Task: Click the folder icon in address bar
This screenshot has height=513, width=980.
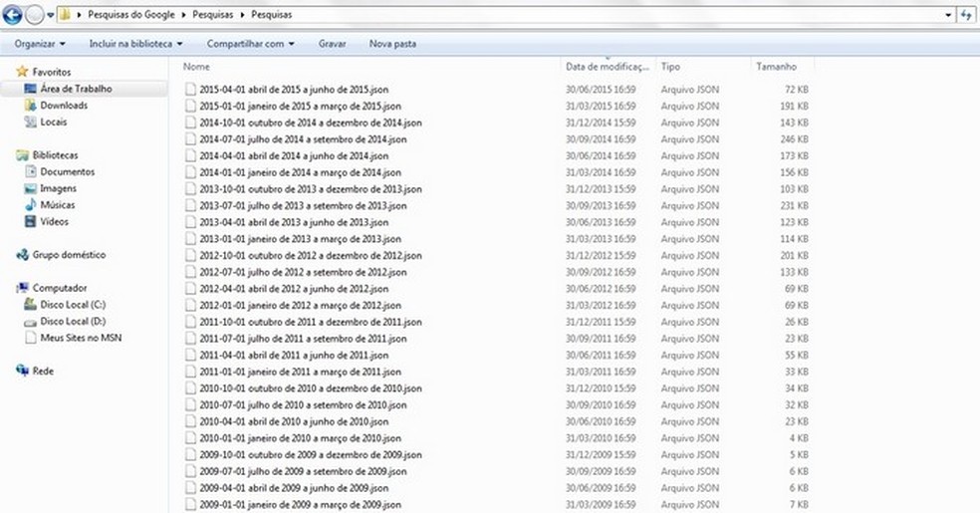Action: [x=65, y=14]
